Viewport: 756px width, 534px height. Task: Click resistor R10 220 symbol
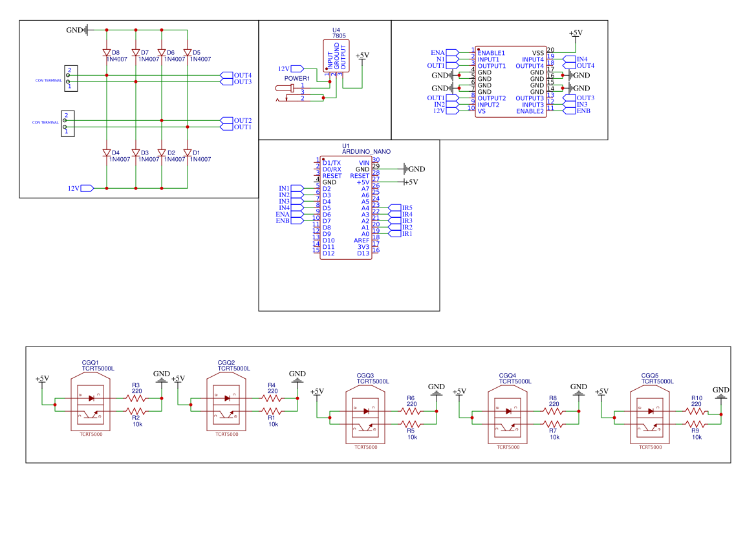point(695,411)
